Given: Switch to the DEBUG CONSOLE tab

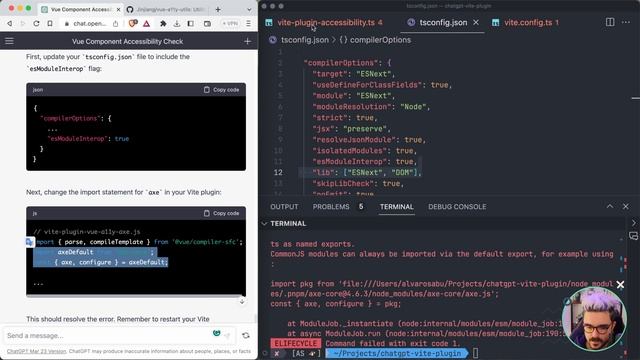Looking at the screenshot, I should click(457, 207).
